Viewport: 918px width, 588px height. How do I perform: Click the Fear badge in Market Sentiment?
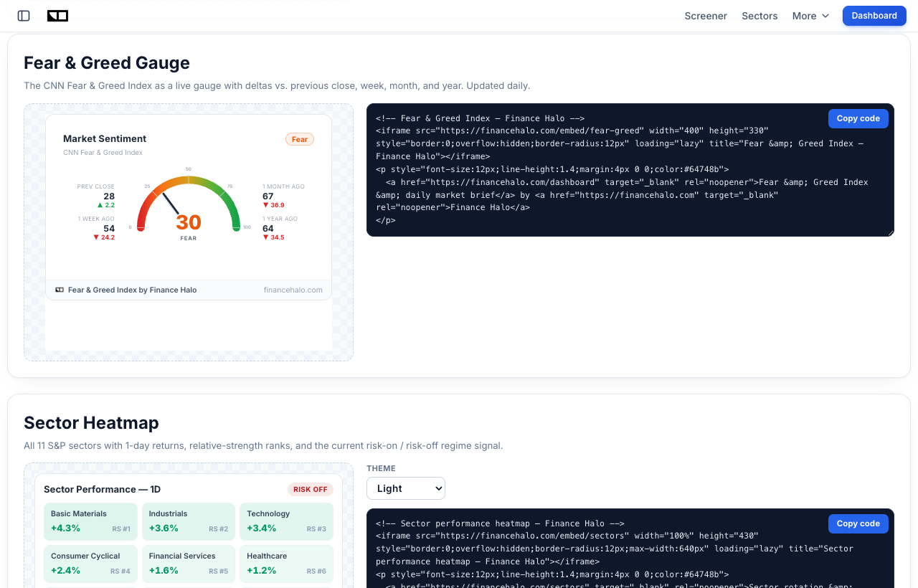pos(300,139)
